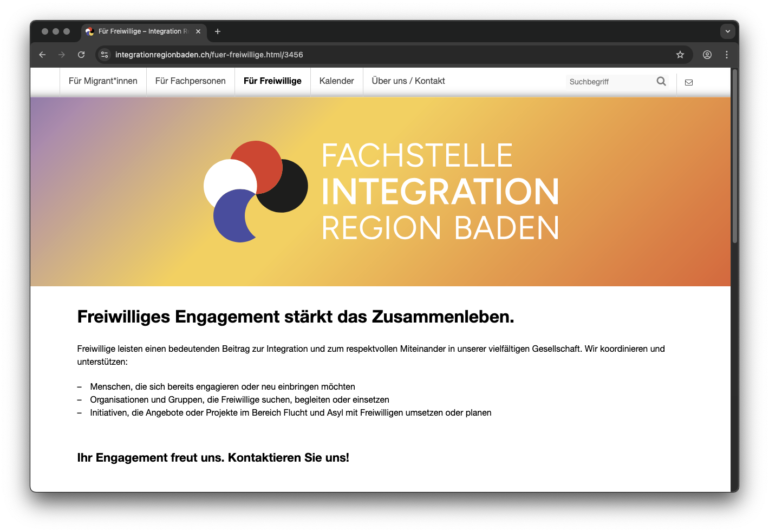Open Für Migrant*innen menu item
The image size is (769, 532).
(x=103, y=81)
